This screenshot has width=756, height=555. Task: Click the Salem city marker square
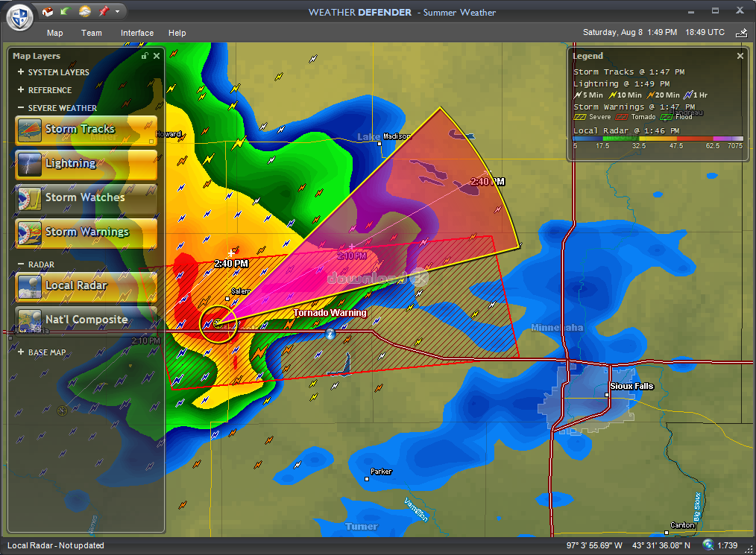[x=227, y=299]
